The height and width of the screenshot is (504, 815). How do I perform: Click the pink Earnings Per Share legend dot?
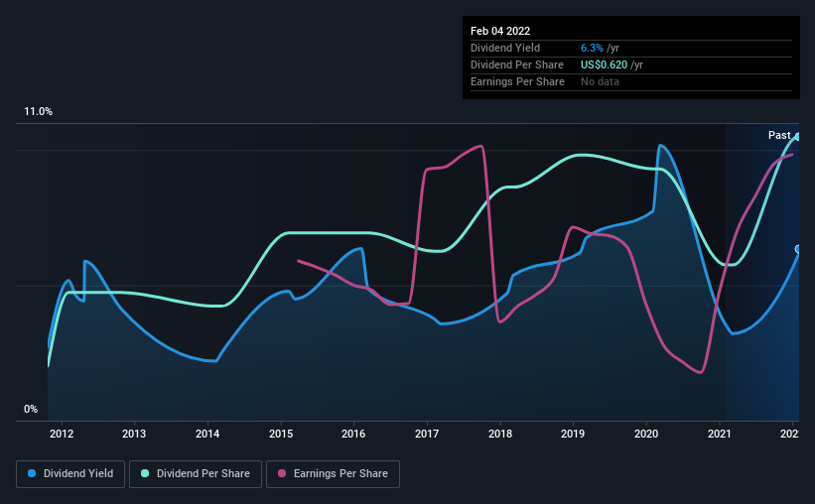click(282, 473)
